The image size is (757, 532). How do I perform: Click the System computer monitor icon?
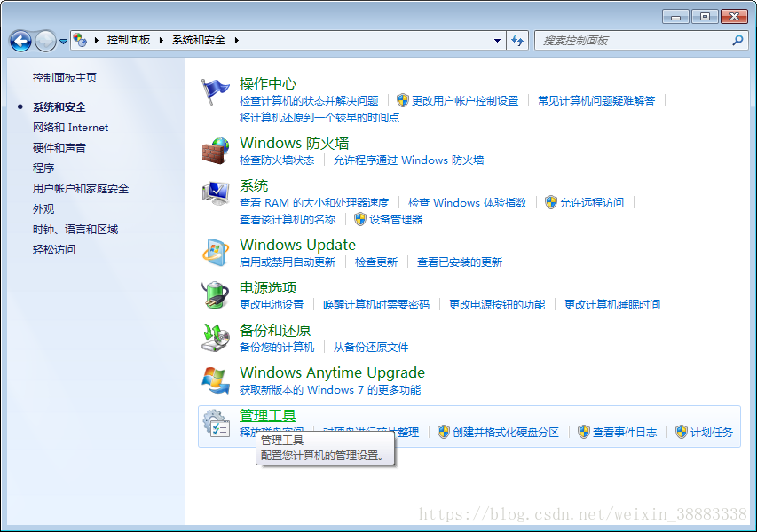(216, 193)
